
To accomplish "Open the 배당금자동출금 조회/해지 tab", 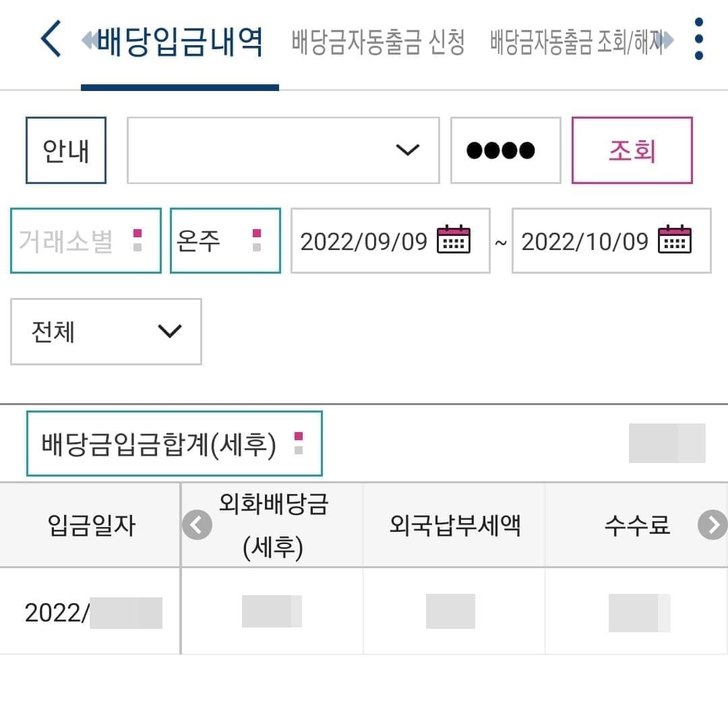I will coord(576,42).
